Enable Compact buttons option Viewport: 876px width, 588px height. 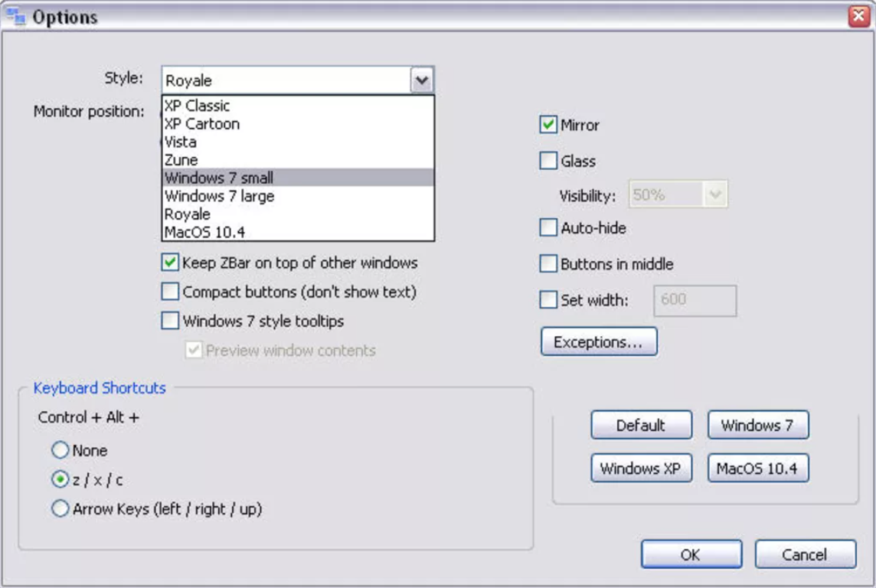pyautogui.click(x=170, y=292)
